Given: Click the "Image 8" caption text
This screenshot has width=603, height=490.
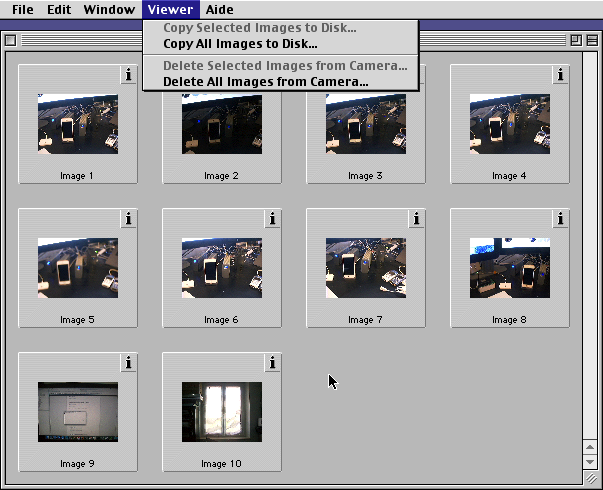Looking at the screenshot, I should (509, 320).
